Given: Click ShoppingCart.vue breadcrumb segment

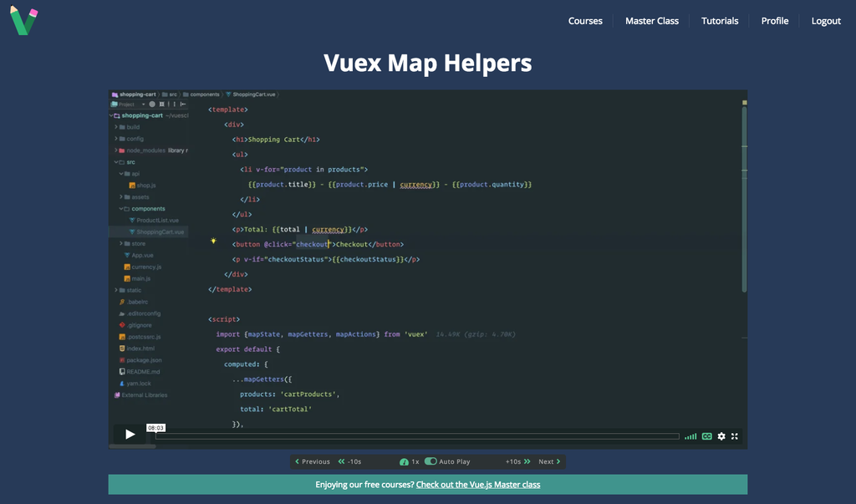Looking at the screenshot, I should [x=251, y=94].
